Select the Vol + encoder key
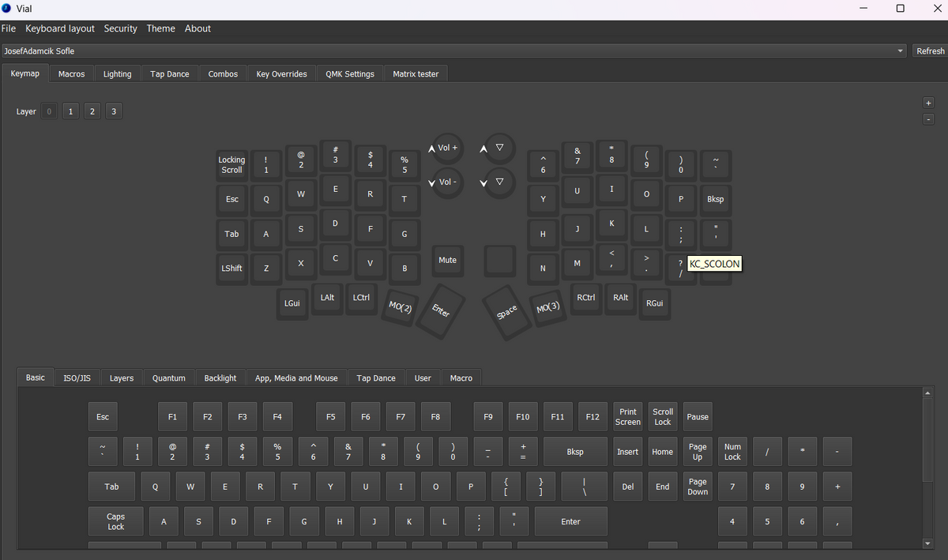The image size is (948, 560). pyautogui.click(x=448, y=148)
